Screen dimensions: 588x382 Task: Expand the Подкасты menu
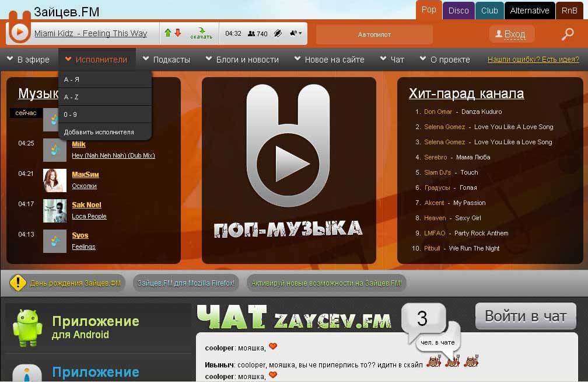(x=166, y=60)
